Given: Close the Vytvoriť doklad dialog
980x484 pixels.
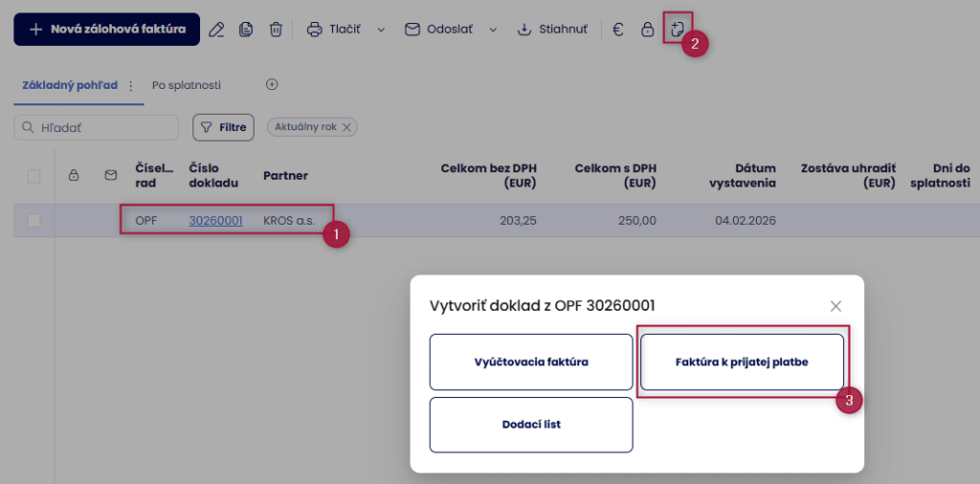Looking at the screenshot, I should point(835,306).
